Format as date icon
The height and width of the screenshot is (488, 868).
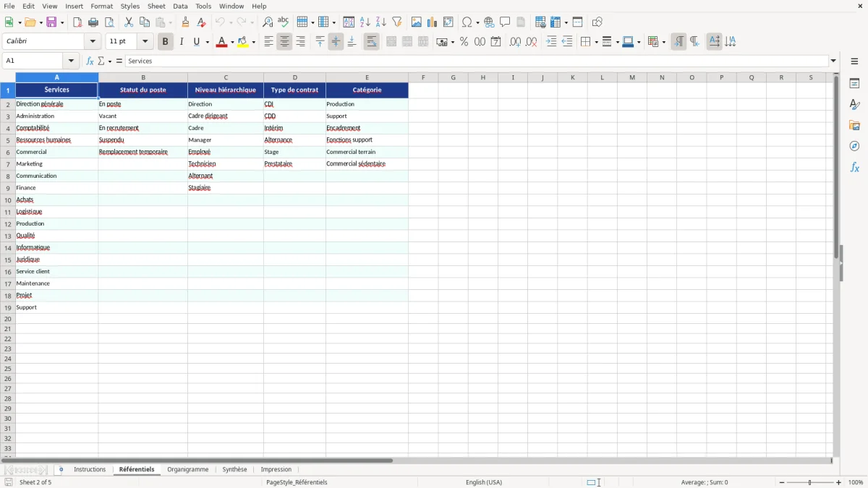tap(496, 42)
